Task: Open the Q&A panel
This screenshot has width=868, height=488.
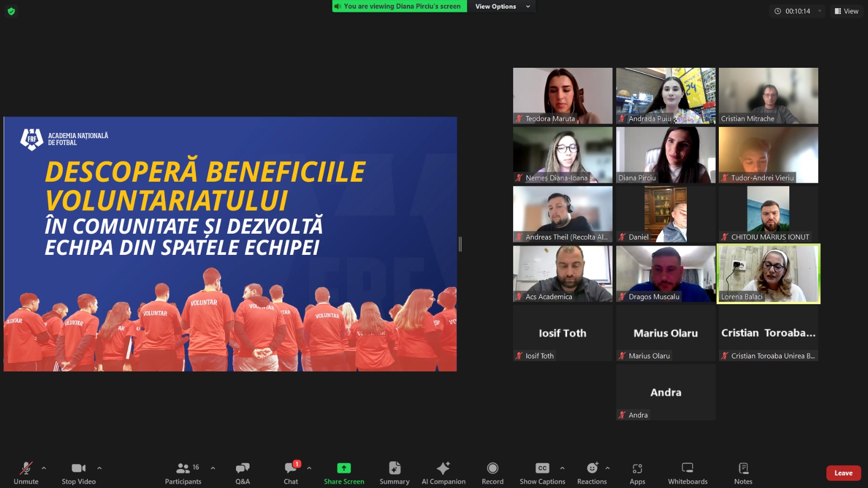Action: click(x=242, y=472)
